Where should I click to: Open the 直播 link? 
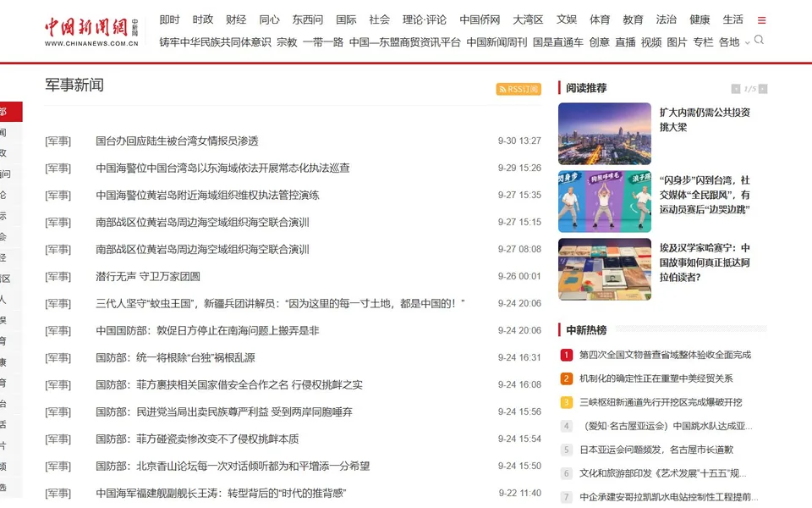pos(625,42)
